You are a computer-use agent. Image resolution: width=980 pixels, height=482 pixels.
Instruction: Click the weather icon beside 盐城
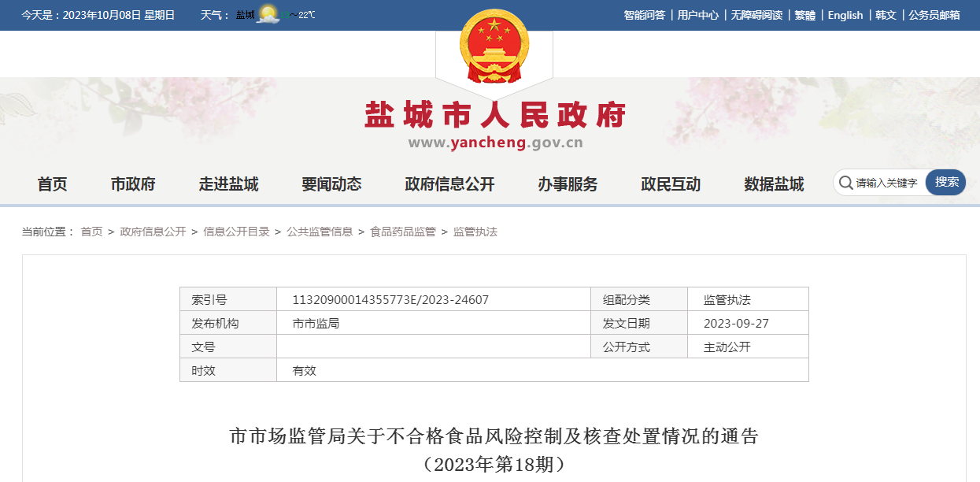click(x=268, y=14)
